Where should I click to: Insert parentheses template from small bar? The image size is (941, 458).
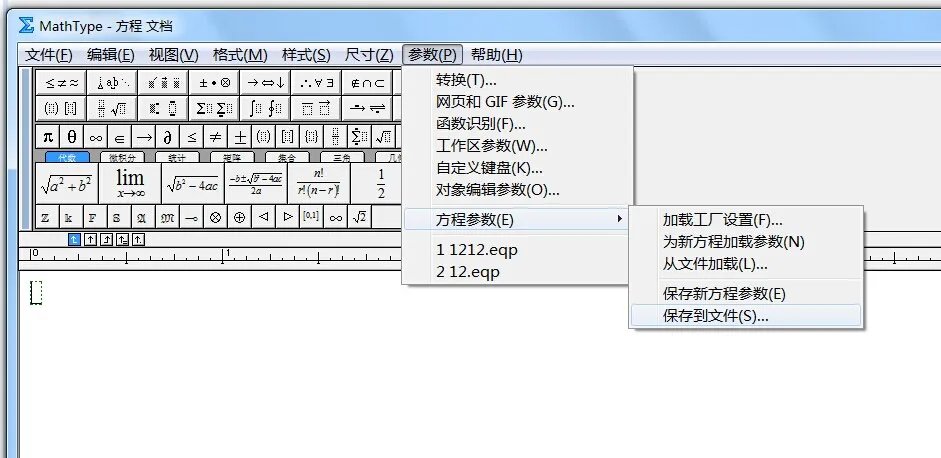point(263,137)
